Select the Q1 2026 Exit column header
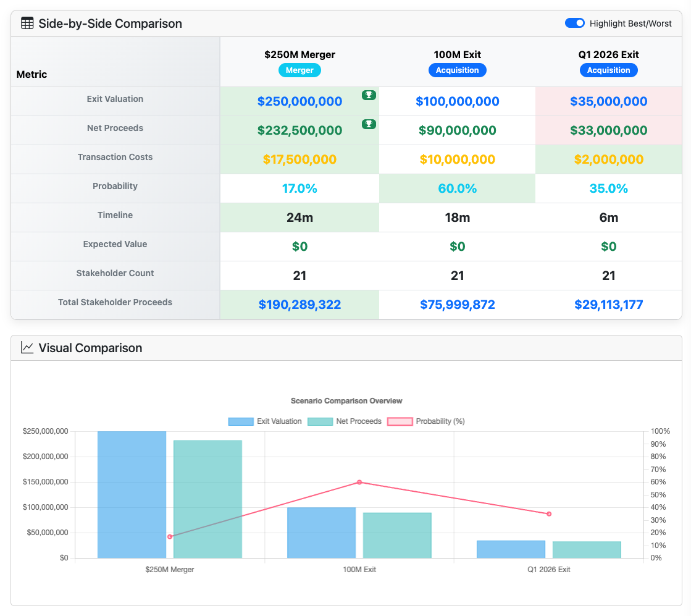 608,54
